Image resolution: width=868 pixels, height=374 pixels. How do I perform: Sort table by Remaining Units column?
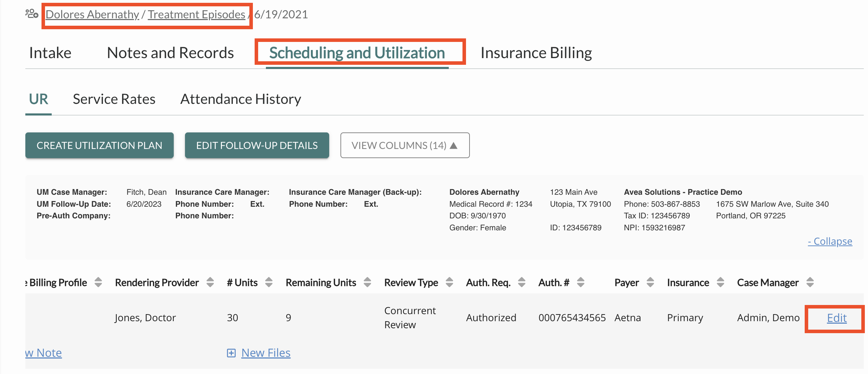[x=367, y=282]
